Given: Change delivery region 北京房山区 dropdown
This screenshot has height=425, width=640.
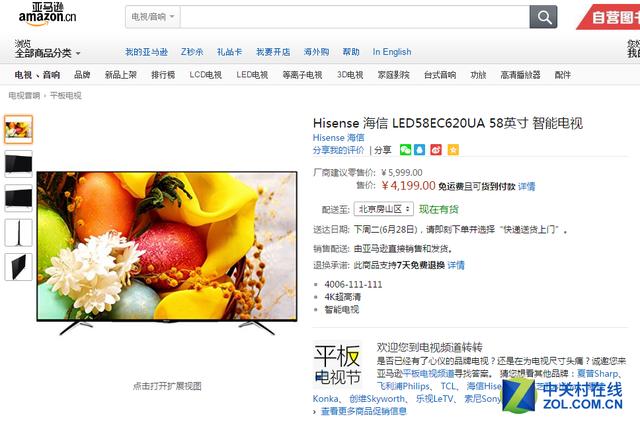Looking at the screenshot, I should 384,209.
